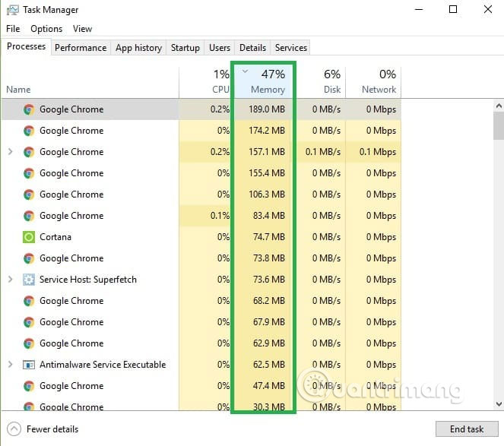
Task: Open the View menu
Action: point(82,29)
